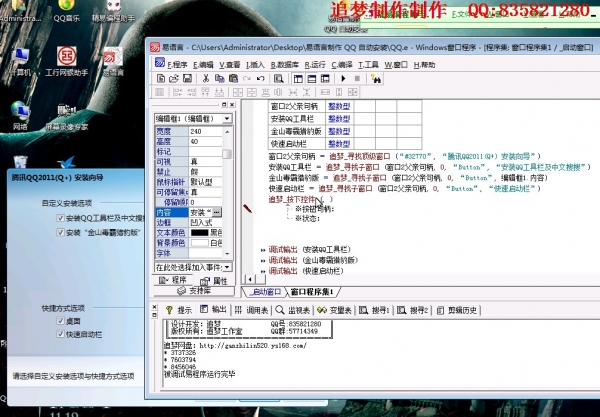
Task: Open the B.数据库 menu
Action: (285, 65)
